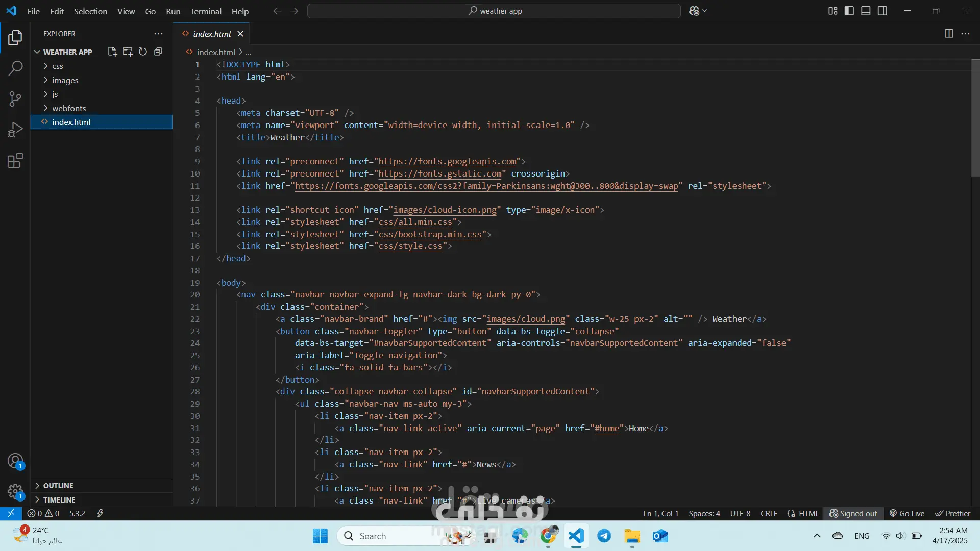Click the New Folder icon in explorer
Viewport: 980px width, 551px height.
128,52
